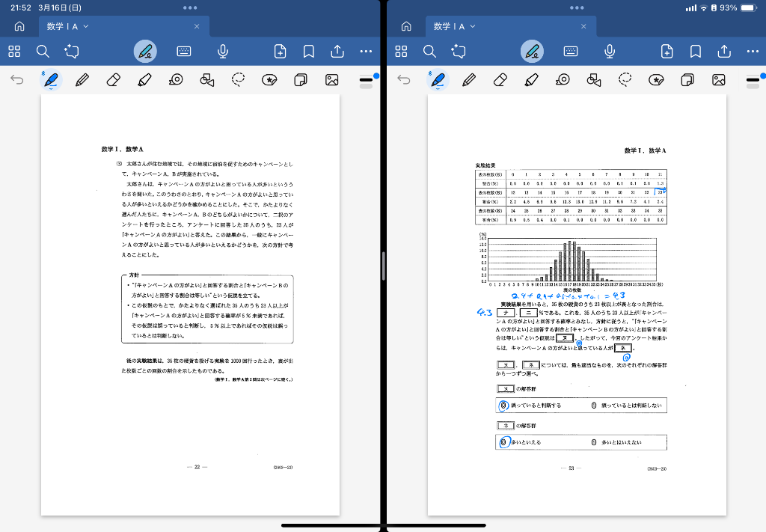The image size is (766, 532).
Task: Toggle drawing mode pen button in left pane
Action: pos(145,51)
